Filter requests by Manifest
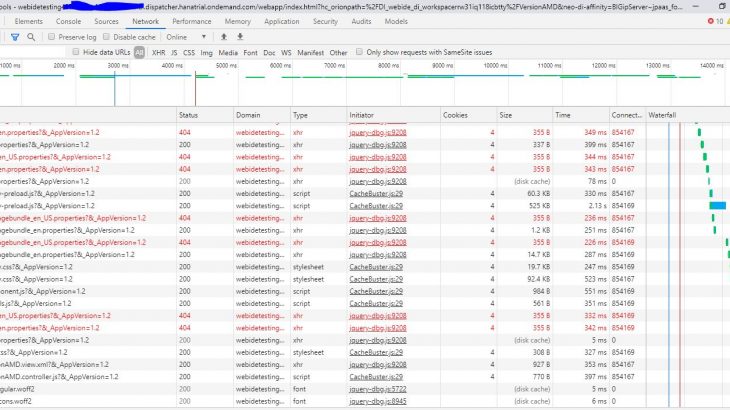 [x=311, y=53]
